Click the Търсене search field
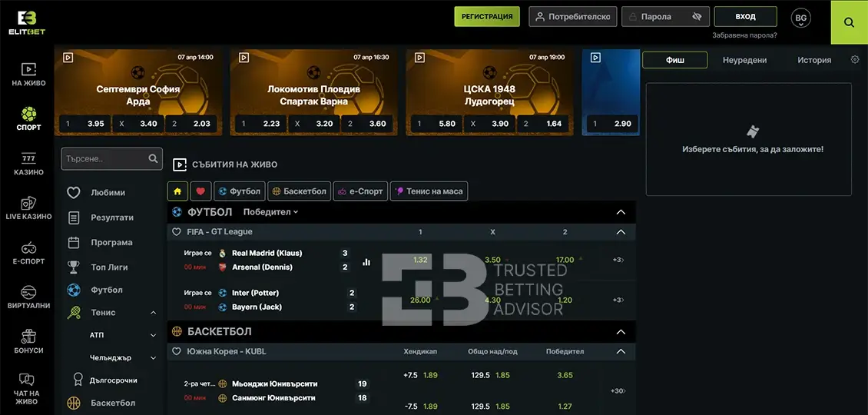 coord(112,158)
